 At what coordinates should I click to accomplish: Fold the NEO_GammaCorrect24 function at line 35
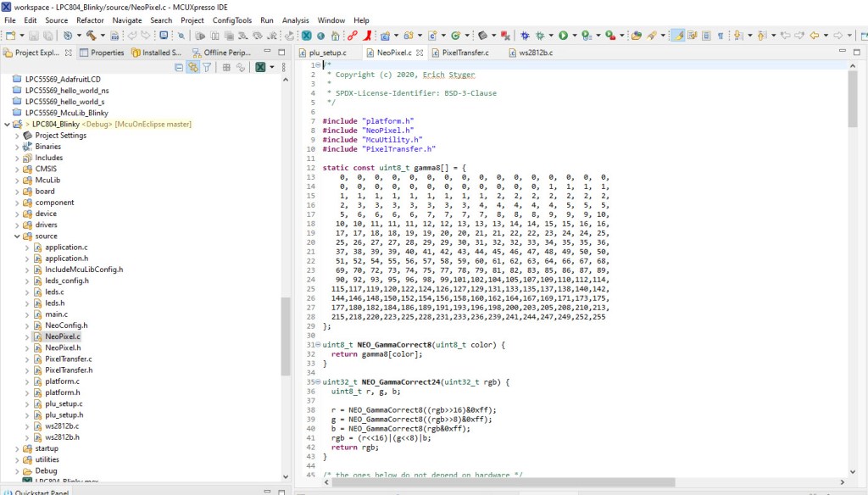pos(317,382)
